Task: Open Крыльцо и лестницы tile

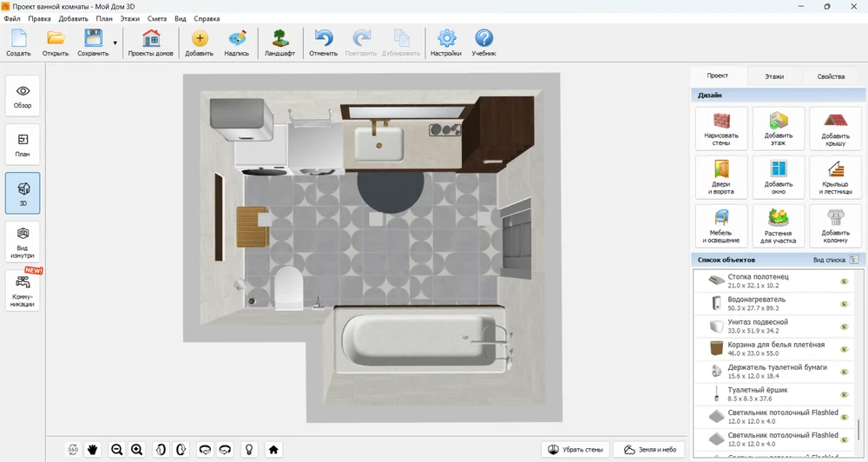Action: 835,177
